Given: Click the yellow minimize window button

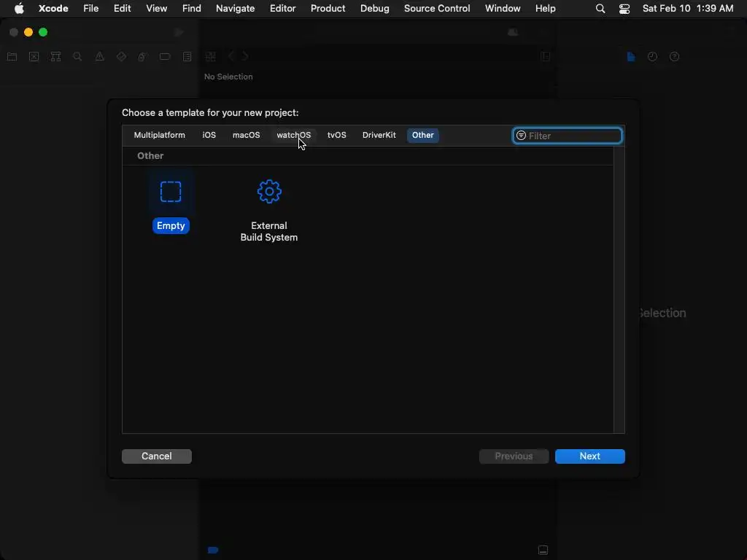Looking at the screenshot, I should point(28,32).
